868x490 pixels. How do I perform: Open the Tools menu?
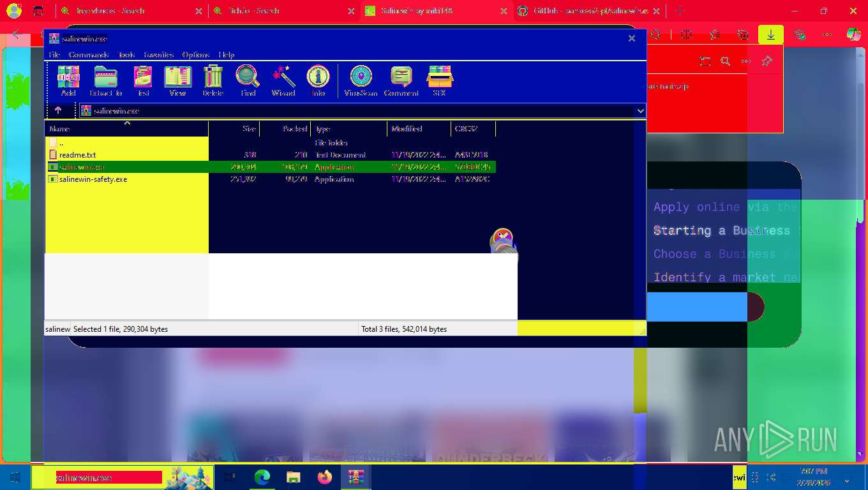pos(126,55)
